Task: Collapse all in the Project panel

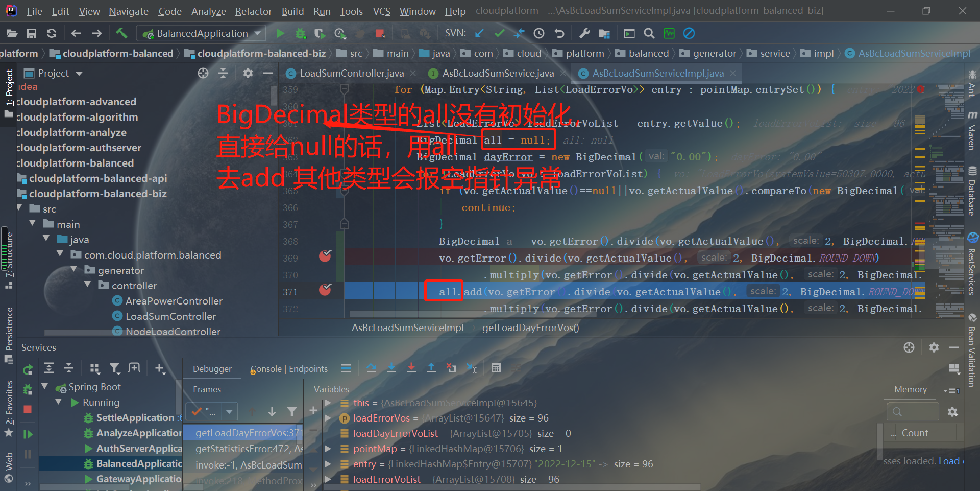Action: pyautogui.click(x=223, y=73)
